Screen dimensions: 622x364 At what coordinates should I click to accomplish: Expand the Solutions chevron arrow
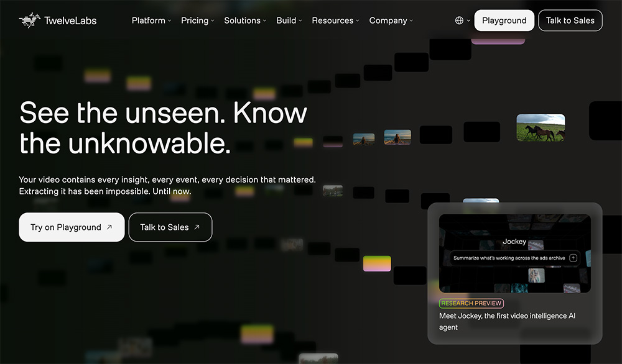[x=264, y=20]
